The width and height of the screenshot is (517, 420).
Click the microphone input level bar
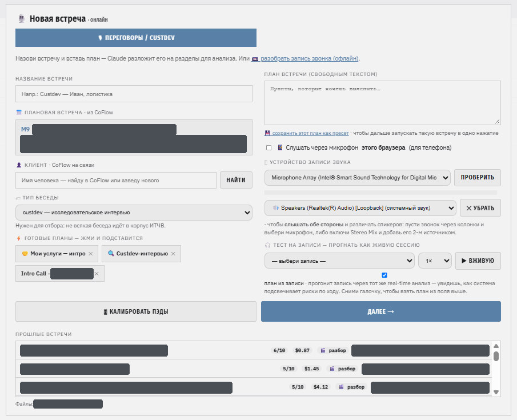click(381, 193)
